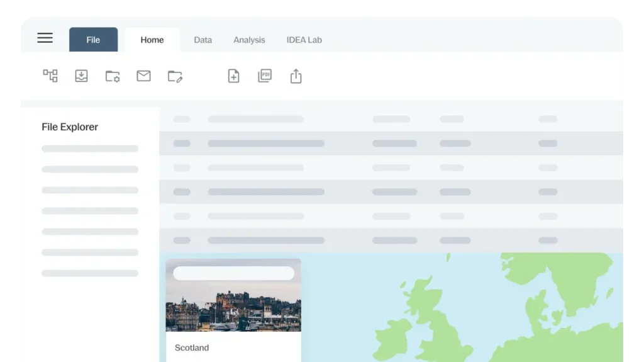Click the folder with pencil edit icon
Image resolution: width=644 pixels, height=362 pixels.
click(175, 76)
